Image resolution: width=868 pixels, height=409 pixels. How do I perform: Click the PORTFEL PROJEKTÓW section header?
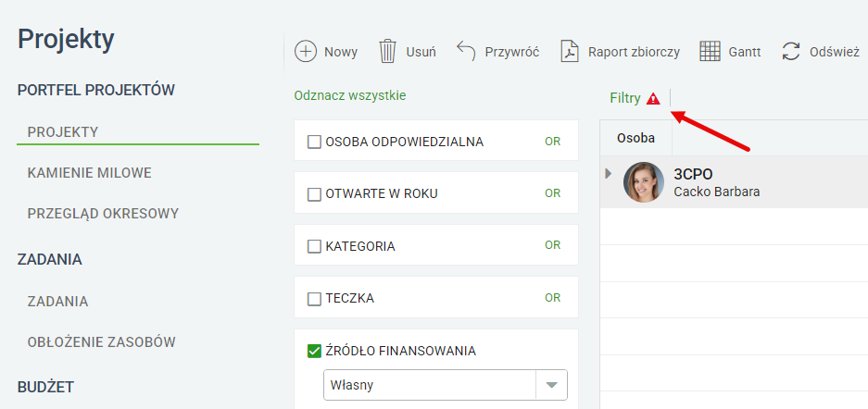(x=96, y=90)
